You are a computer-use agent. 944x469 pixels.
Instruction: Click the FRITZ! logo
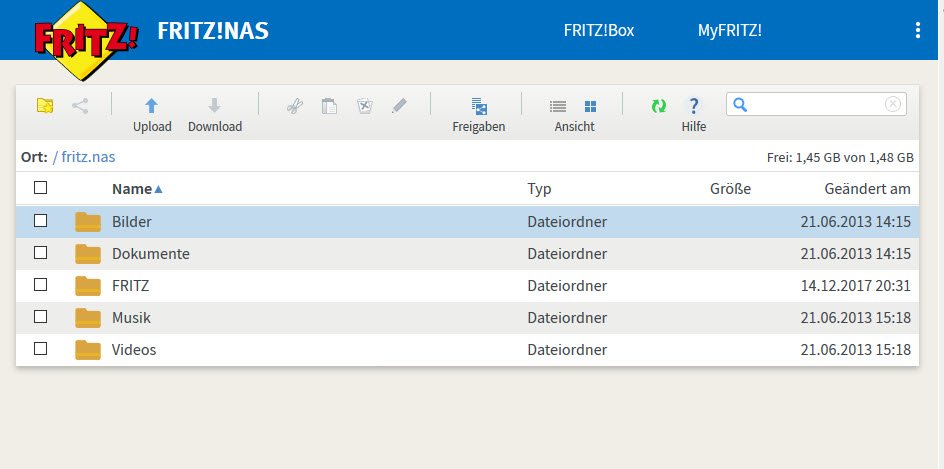(x=86, y=41)
